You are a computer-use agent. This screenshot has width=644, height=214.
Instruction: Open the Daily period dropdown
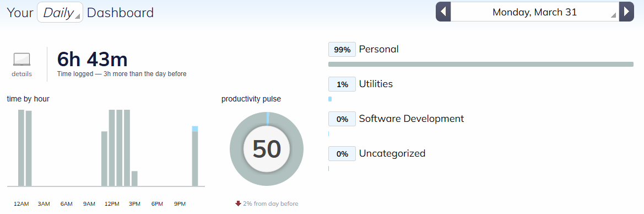click(60, 12)
